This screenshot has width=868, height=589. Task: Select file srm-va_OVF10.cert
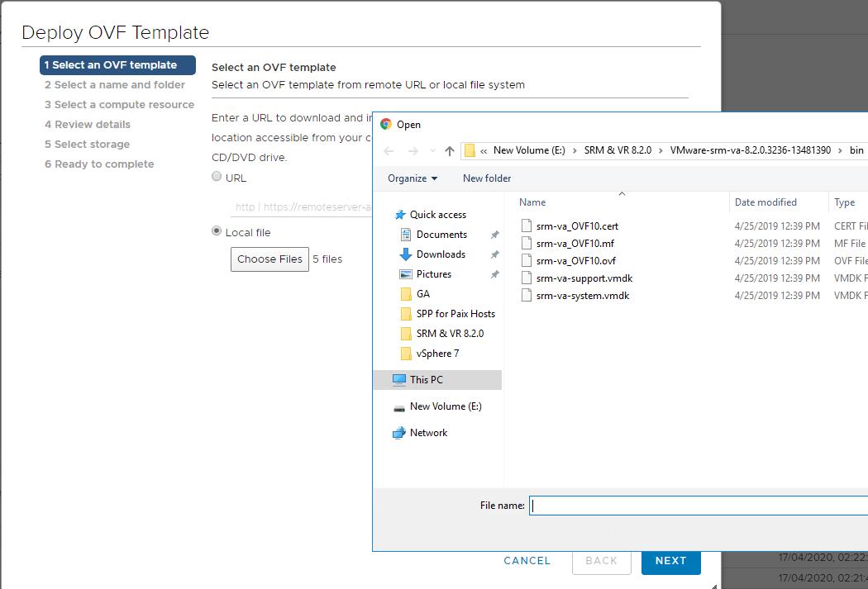pos(577,226)
